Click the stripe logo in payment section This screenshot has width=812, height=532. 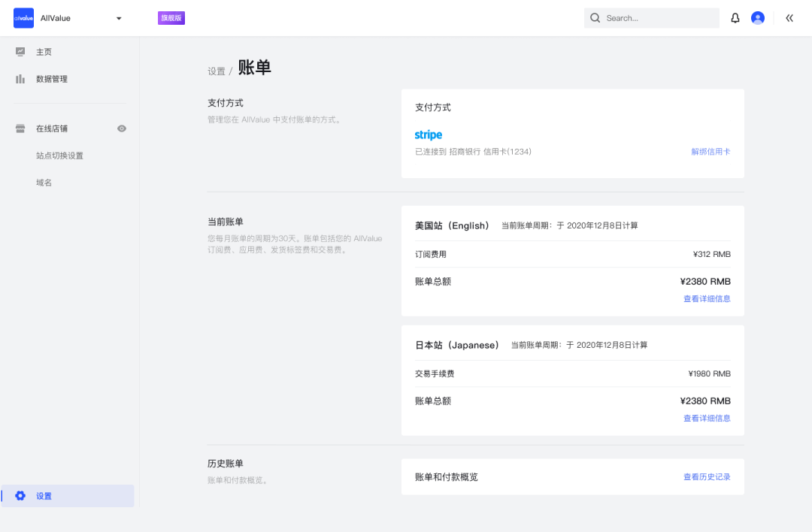(428, 135)
